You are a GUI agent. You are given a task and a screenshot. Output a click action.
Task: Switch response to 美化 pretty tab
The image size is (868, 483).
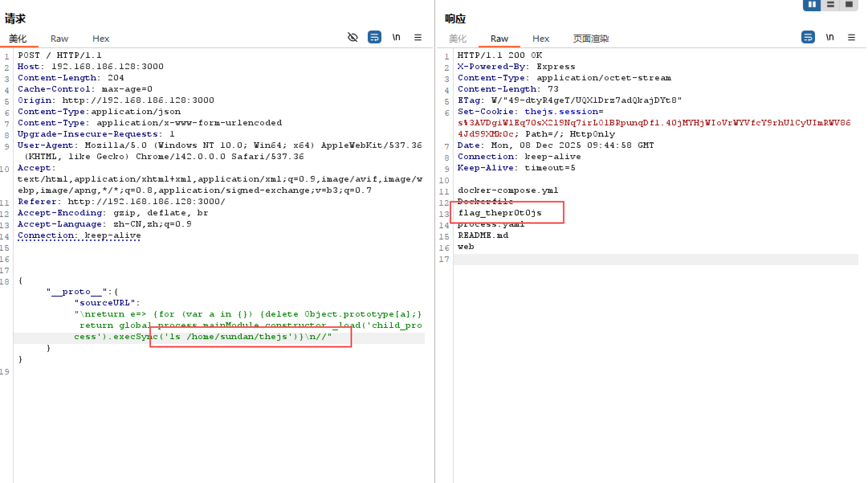(x=458, y=39)
